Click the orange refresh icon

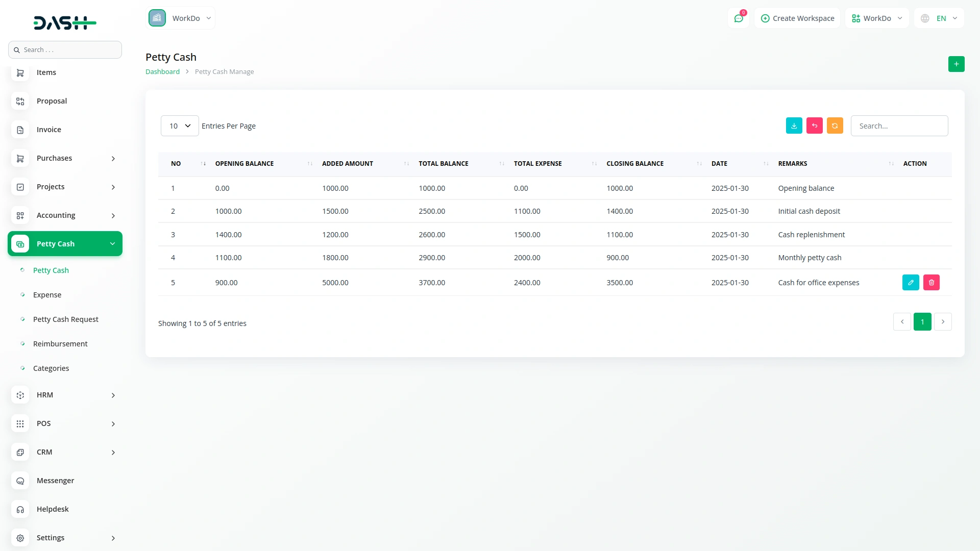coord(835,126)
